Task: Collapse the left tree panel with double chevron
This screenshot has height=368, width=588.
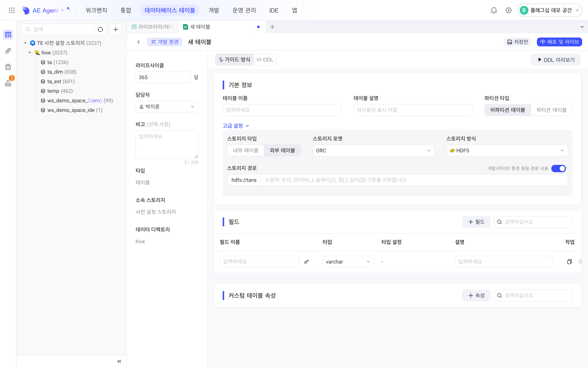Action: click(x=119, y=361)
